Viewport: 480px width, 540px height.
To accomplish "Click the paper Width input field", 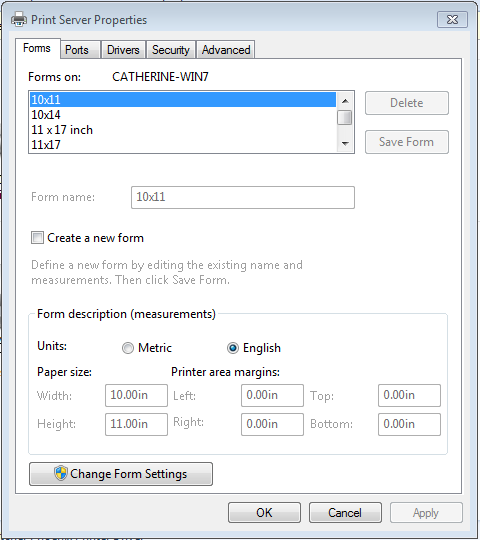I will point(136,395).
